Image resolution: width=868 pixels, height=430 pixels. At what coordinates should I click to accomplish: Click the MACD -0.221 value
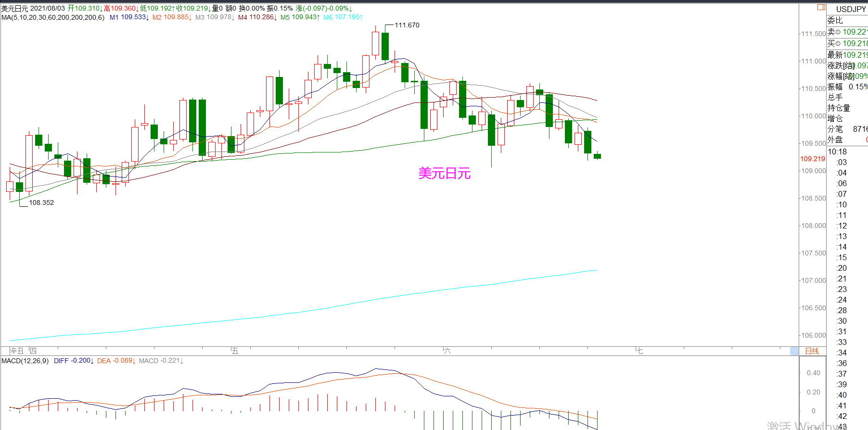161,361
